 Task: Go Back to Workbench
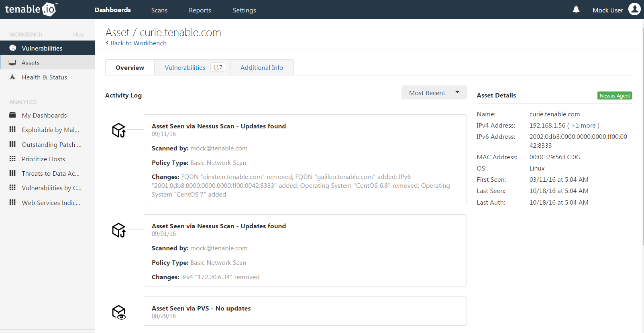(138, 43)
